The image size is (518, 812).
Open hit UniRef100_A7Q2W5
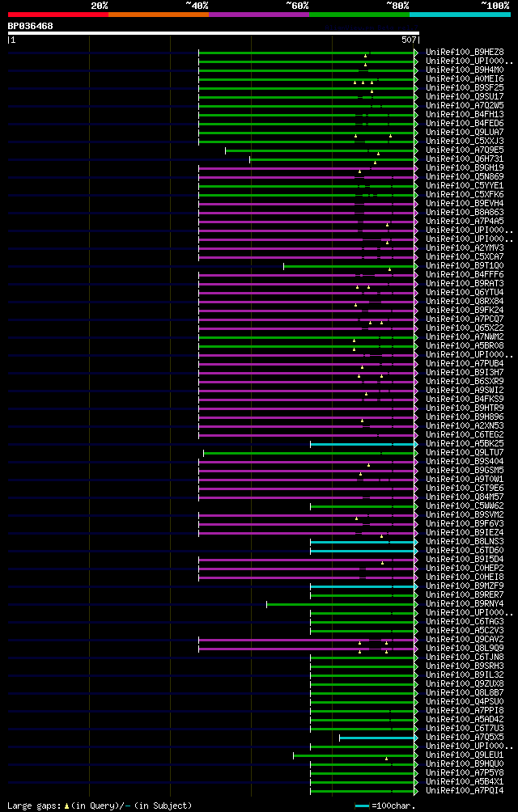(x=465, y=106)
